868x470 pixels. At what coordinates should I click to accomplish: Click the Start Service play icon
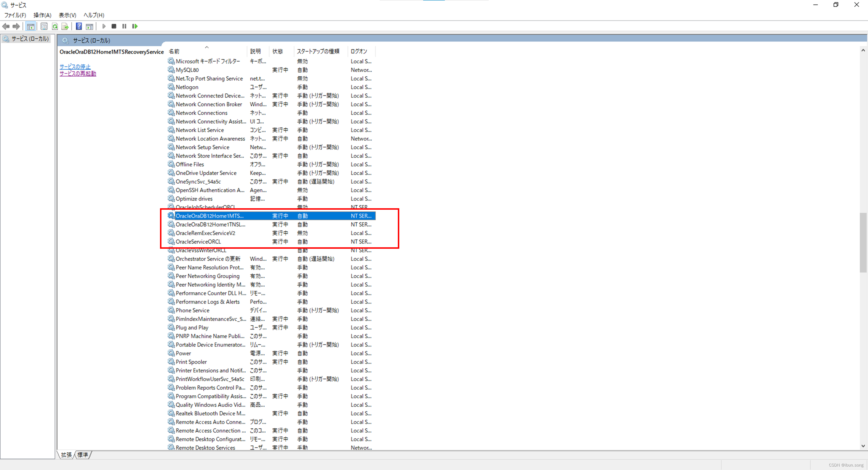(104, 26)
